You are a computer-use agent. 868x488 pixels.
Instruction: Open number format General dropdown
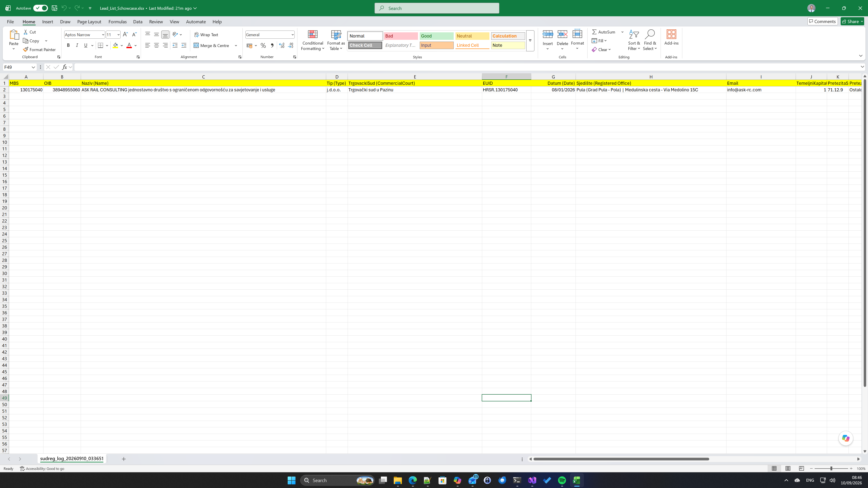pos(292,35)
